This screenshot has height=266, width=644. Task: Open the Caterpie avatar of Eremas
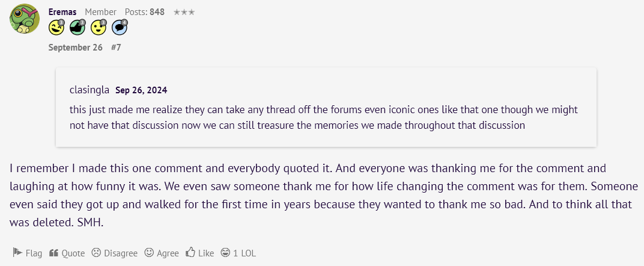25,19
